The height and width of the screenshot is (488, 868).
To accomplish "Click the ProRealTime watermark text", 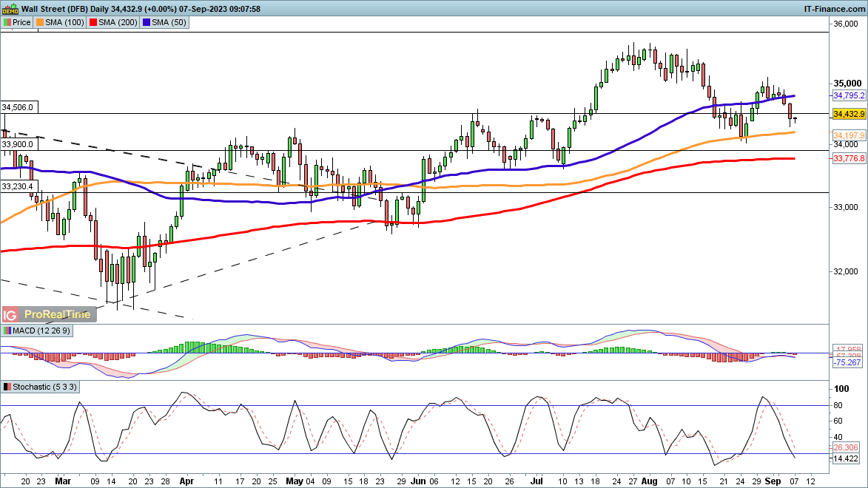I will pyautogui.click(x=58, y=314).
